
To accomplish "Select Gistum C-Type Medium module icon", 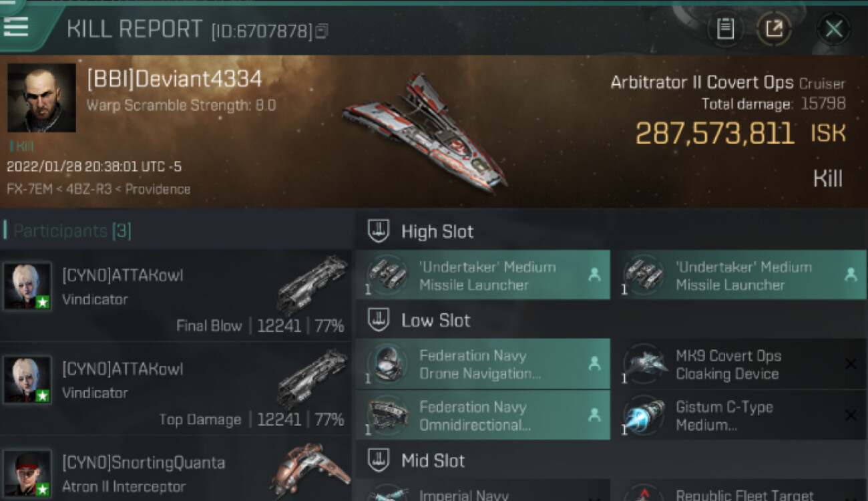I will 644,415.
